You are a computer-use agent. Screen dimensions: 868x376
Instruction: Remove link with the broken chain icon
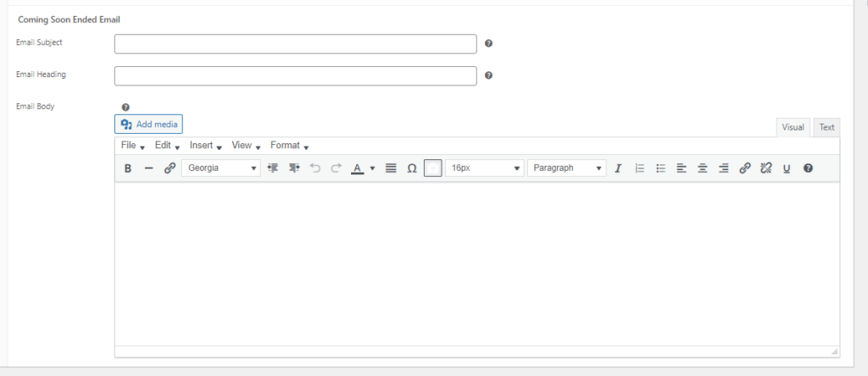click(x=766, y=168)
